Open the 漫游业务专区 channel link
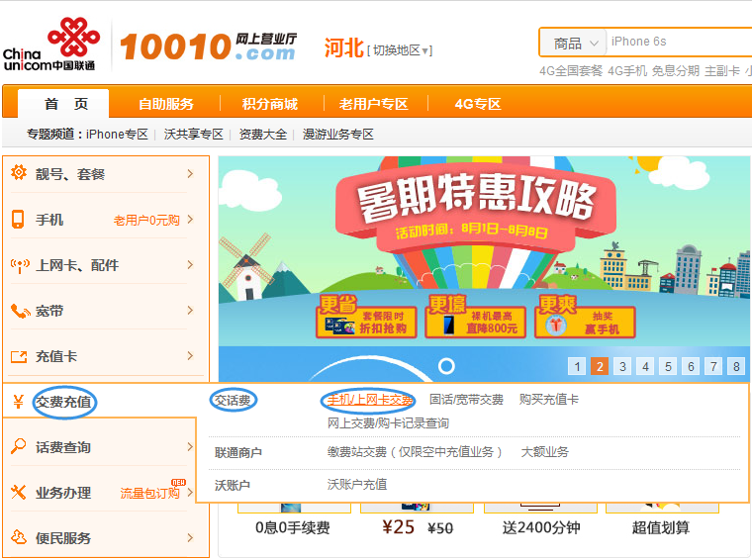 coord(338,135)
